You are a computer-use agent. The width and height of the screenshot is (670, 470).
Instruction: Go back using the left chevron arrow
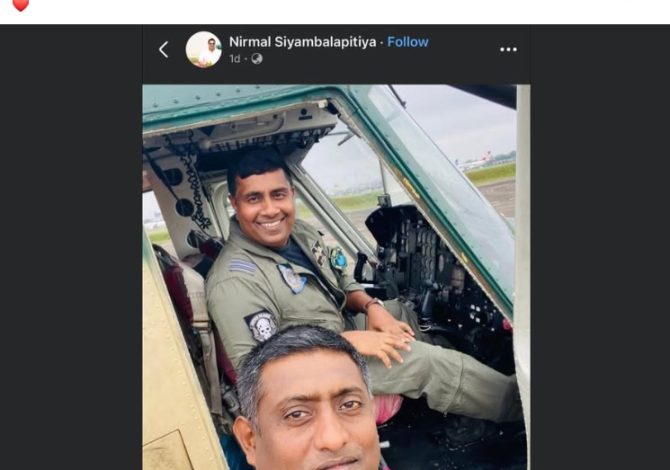click(163, 50)
